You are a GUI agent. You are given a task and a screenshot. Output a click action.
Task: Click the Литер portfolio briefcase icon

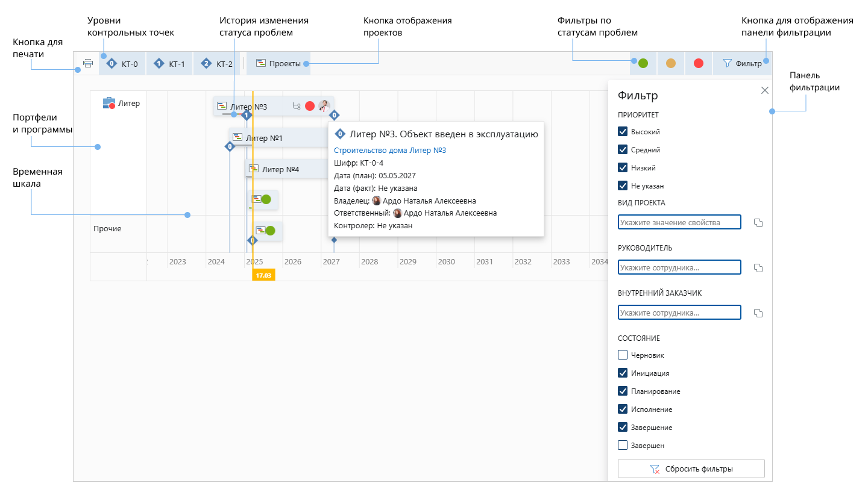(109, 103)
